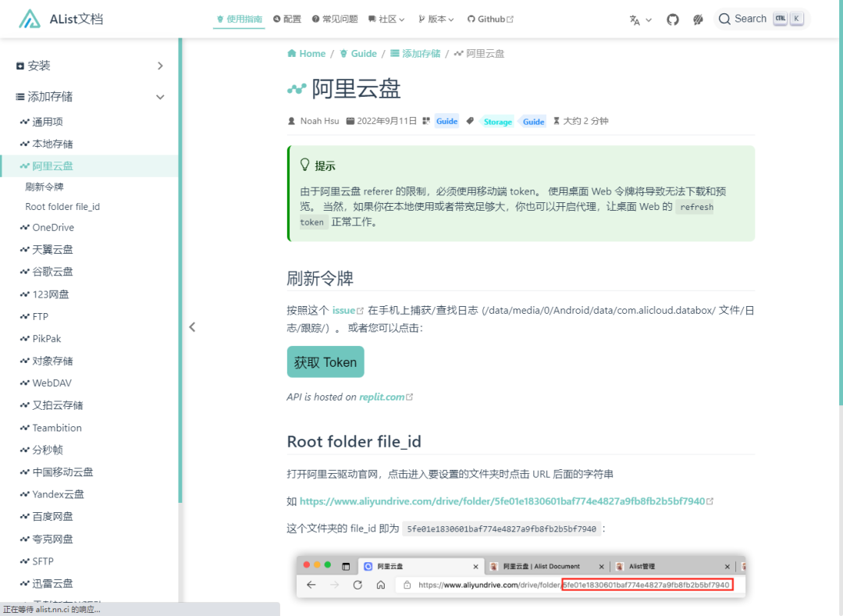Open the 常见问题 navigation item
This screenshot has width=843, height=616.
tap(335, 19)
